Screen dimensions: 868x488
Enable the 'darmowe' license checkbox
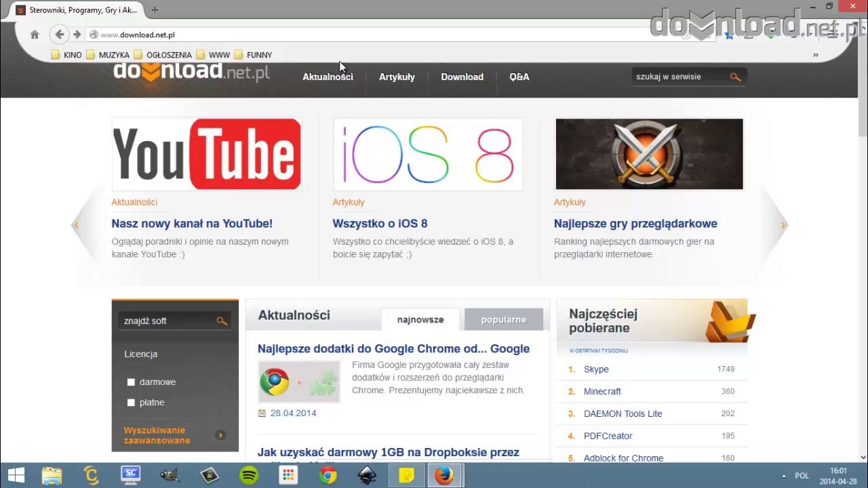coord(131,382)
